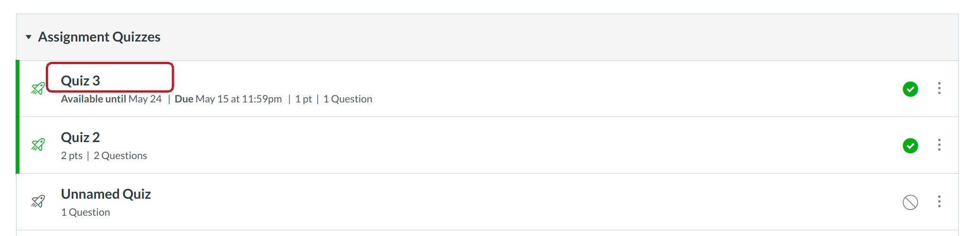The height and width of the screenshot is (236, 980).
Task: Open the Quiz 3 link
Action: point(80,81)
